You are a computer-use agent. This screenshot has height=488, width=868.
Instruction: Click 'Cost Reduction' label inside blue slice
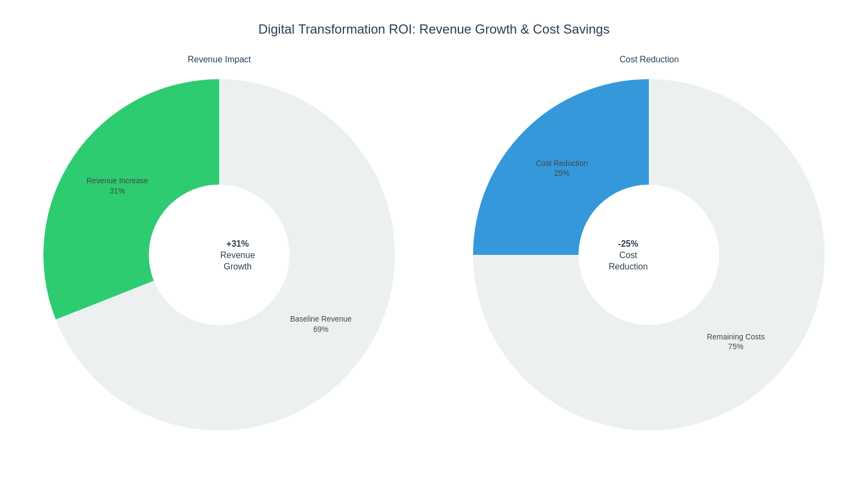[x=561, y=163]
